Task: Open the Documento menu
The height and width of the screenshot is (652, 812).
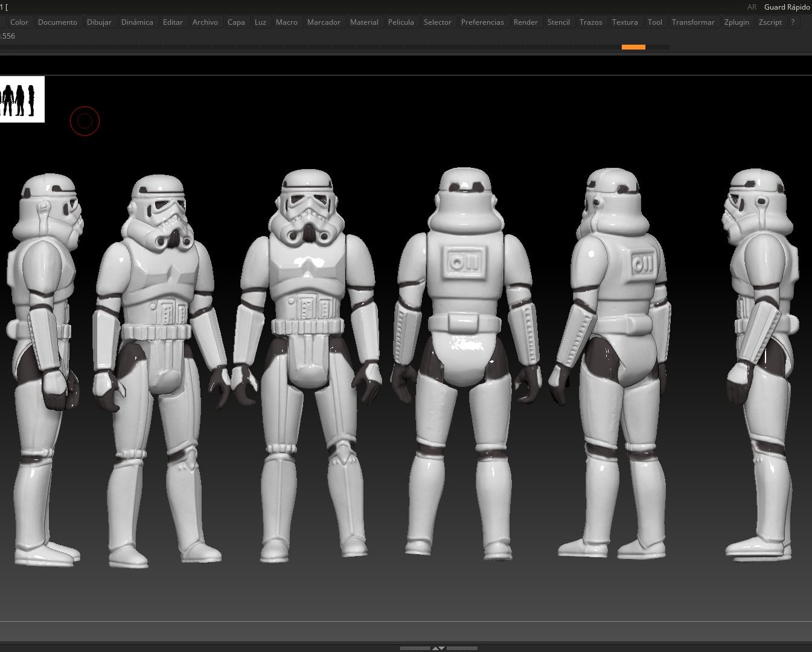Action: [57, 22]
